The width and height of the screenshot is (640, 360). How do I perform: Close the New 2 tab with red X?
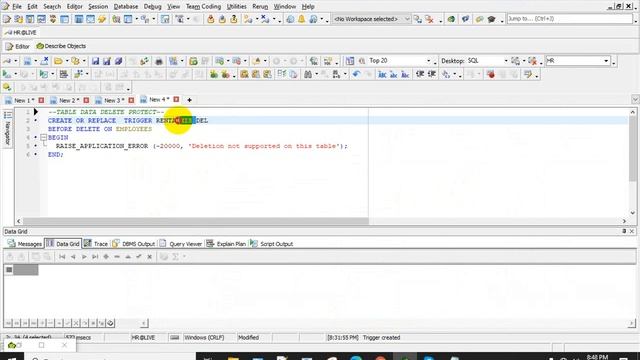click(x=86, y=100)
